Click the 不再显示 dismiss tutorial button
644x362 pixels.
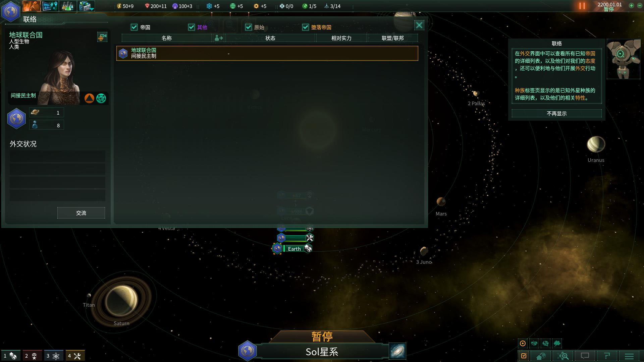(557, 113)
